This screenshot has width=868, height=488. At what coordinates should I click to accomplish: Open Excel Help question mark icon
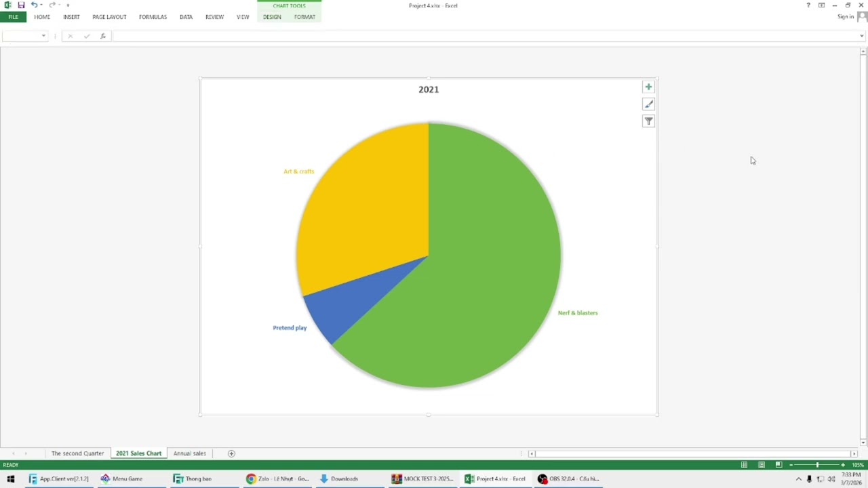(808, 5)
